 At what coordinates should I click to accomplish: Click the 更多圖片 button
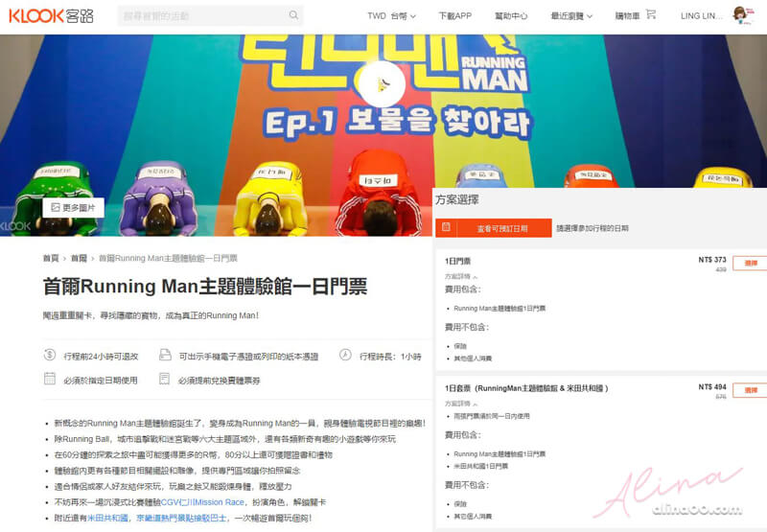click(x=74, y=207)
